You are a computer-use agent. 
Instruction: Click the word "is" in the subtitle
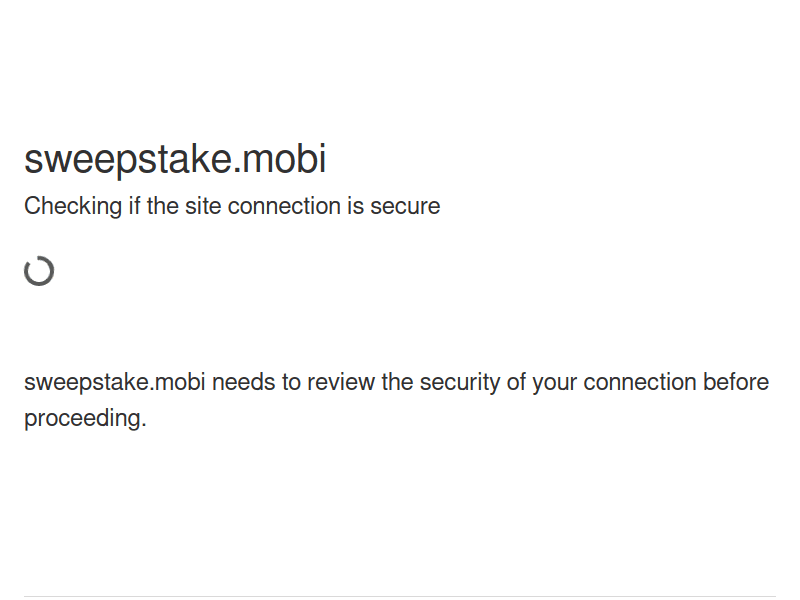(x=355, y=207)
